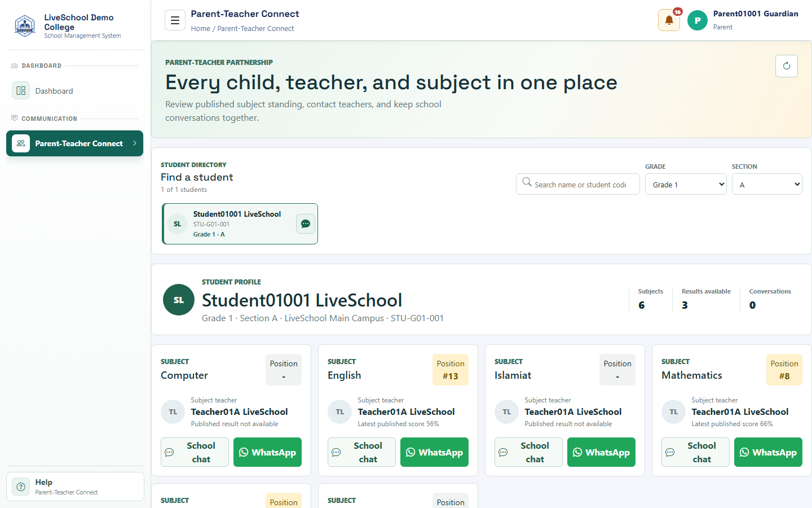Image resolution: width=812 pixels, height=508 pixels.
Task: Click the Mathematics teacher TL avatar
Action: coord(674,412)
